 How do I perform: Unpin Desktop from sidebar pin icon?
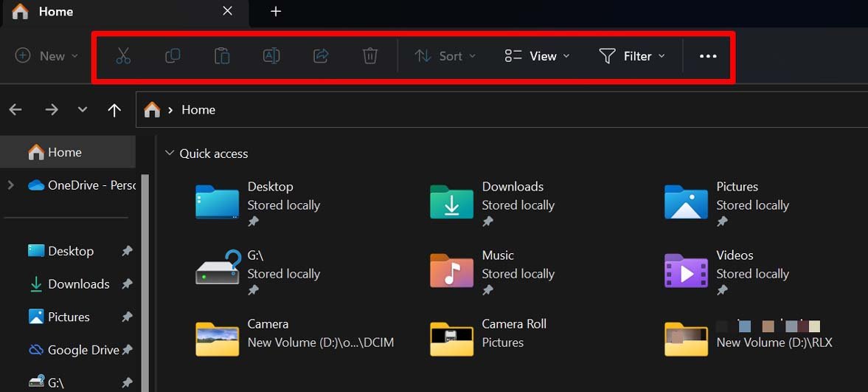pos(127,251)
